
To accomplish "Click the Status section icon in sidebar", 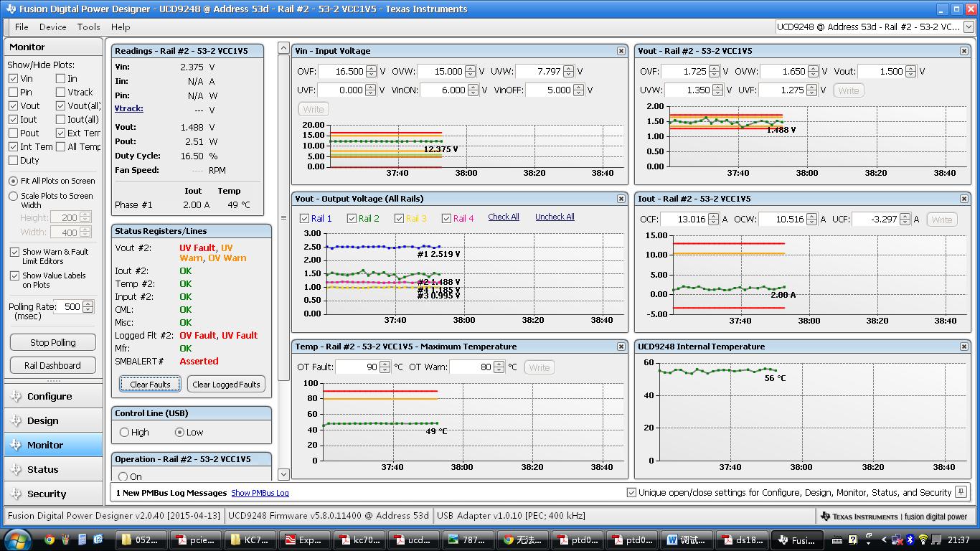I will [16, 469].
